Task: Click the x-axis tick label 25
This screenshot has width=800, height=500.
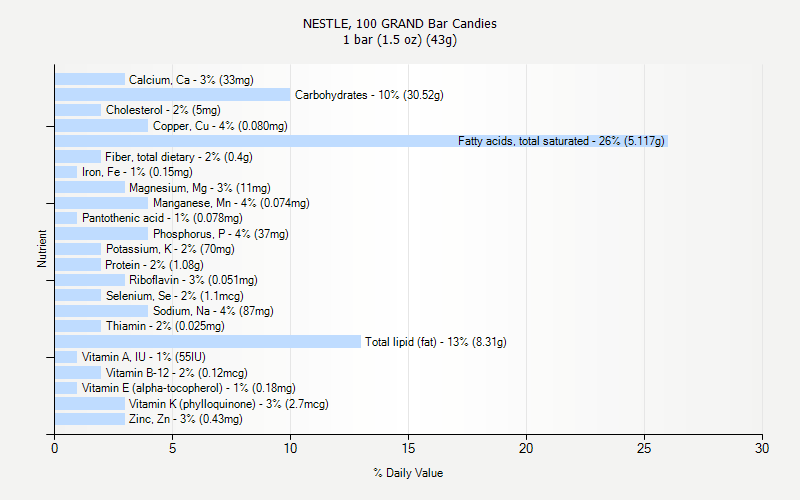Action: tap(644, 448)
